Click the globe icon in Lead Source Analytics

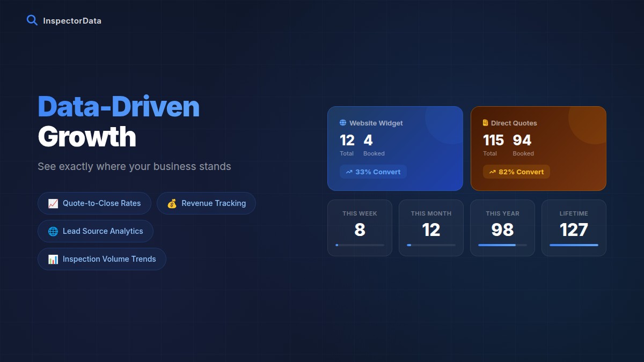pos(53,231)
